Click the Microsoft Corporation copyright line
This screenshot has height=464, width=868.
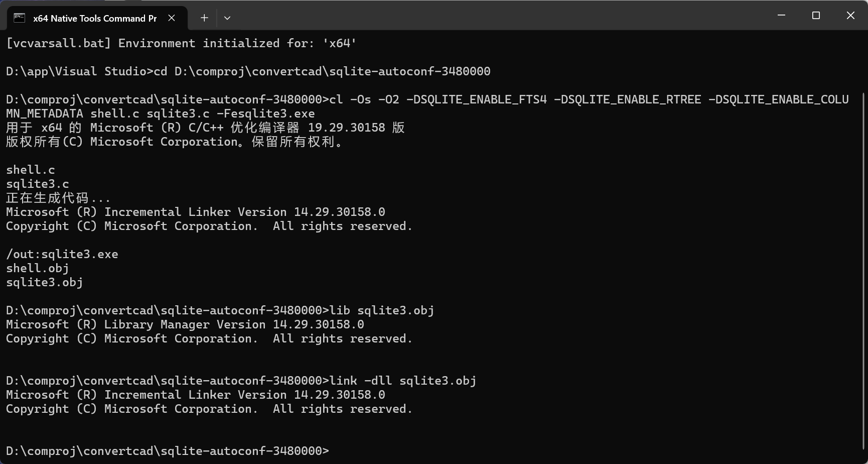(209, 225)
